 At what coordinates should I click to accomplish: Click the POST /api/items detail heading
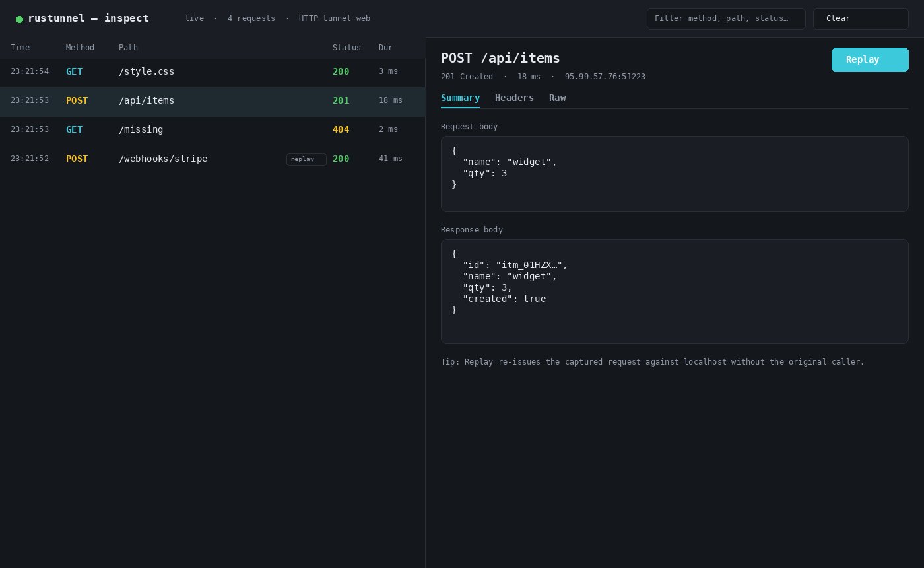pos(500,58)
